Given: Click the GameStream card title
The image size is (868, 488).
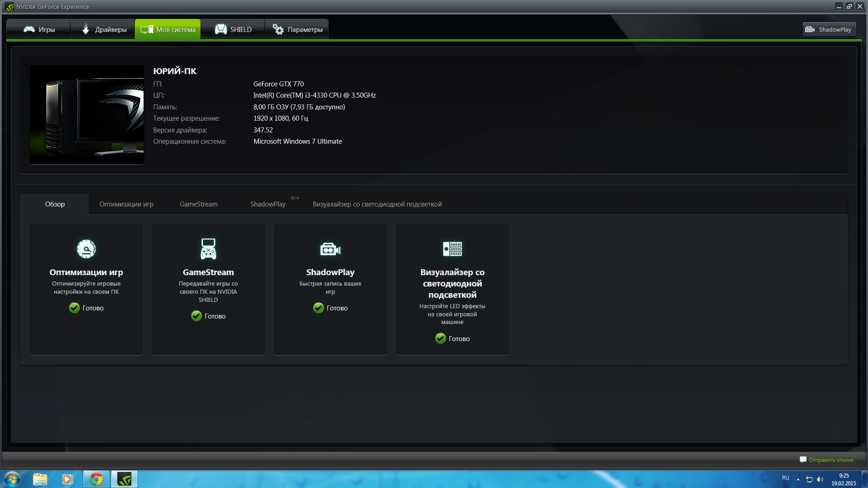Looking at the screenshot, I should click(x=208, y=272).
